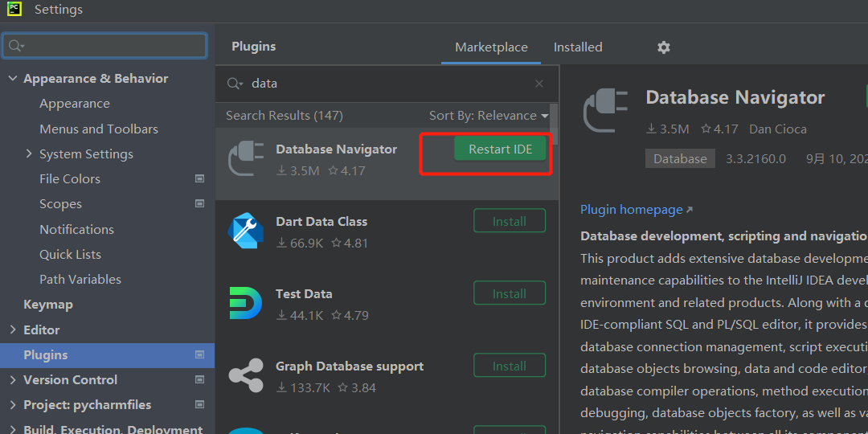Click the Graph Database support share icon
The image size is (868, 434).
pyautogui.click(x=246, y=375)
